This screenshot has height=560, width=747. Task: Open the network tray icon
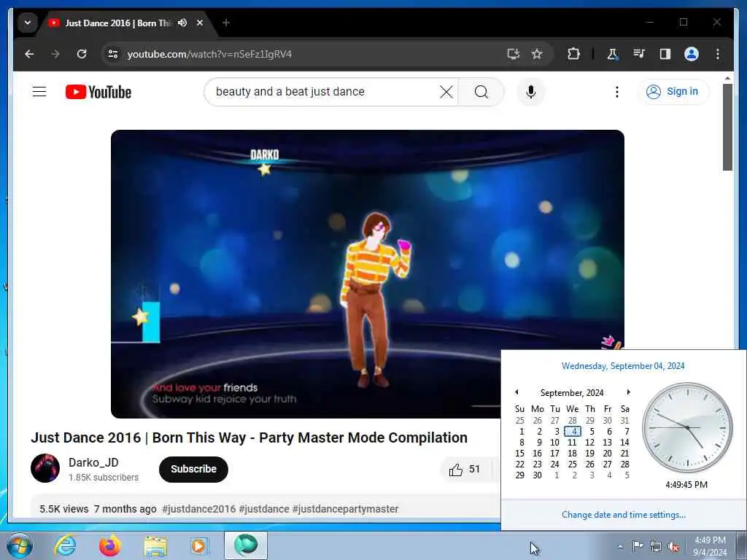[656, 547]
